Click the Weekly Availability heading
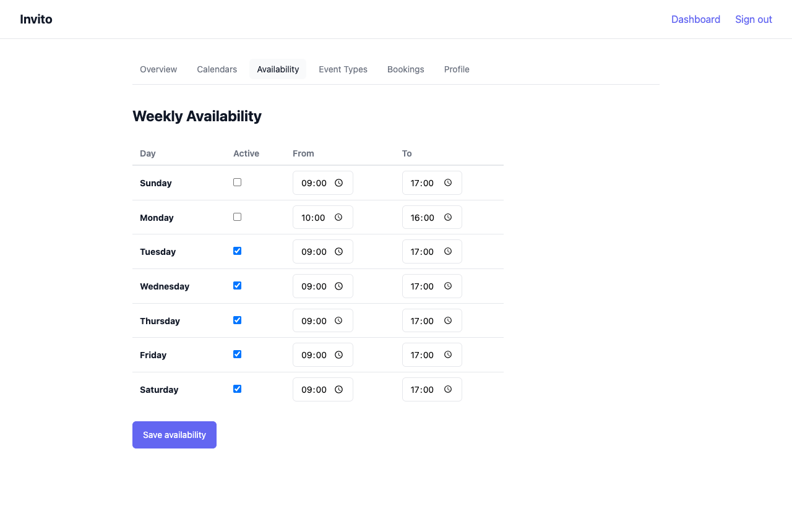 197,116
